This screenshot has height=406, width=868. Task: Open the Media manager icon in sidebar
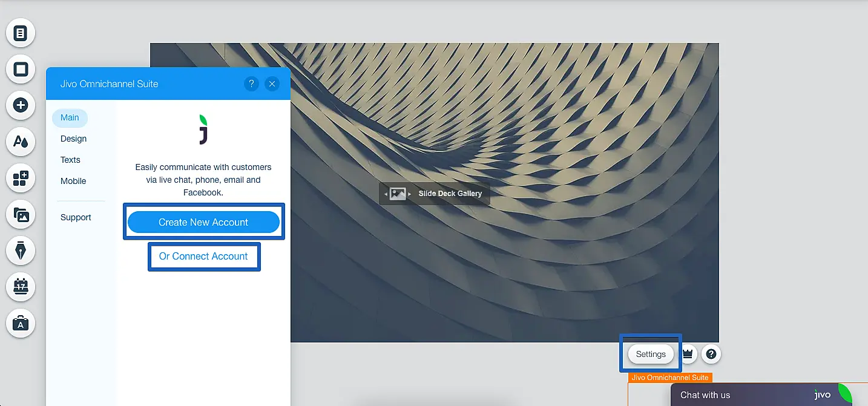(21, 214)
